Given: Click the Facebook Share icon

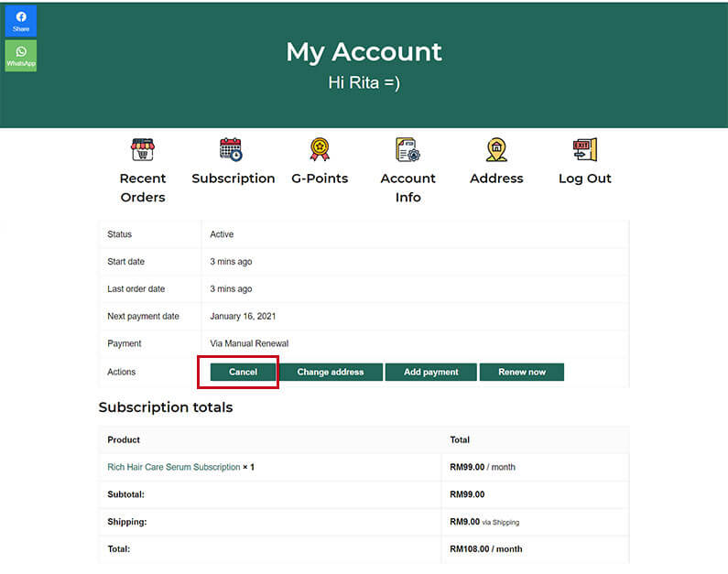Looking at the screenshot, I should tap(20, 20).
